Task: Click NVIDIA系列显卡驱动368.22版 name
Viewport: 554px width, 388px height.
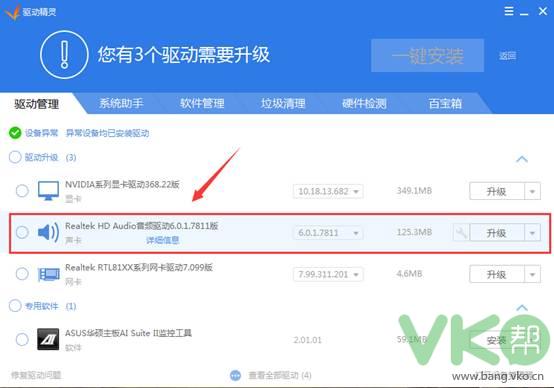Action: (x=122, y=184)
